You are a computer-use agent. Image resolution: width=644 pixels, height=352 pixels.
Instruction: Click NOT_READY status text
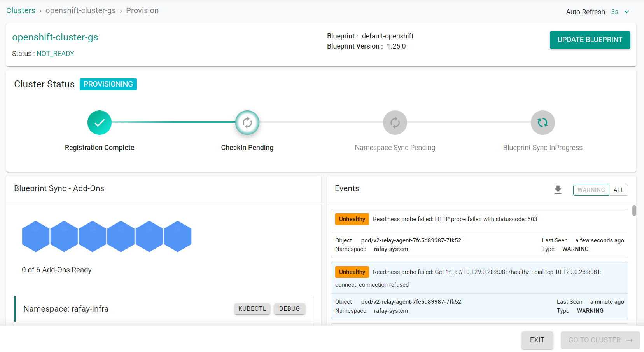[x=55, y=54]
